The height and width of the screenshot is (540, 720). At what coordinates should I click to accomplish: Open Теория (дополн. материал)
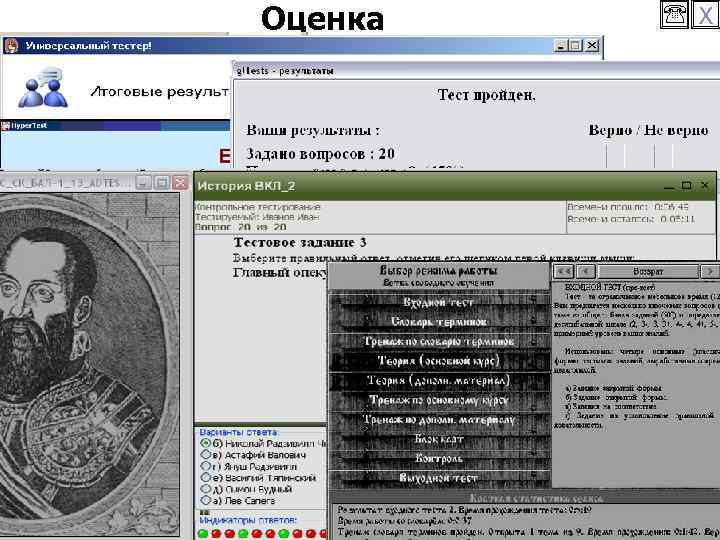pos(439,381)
